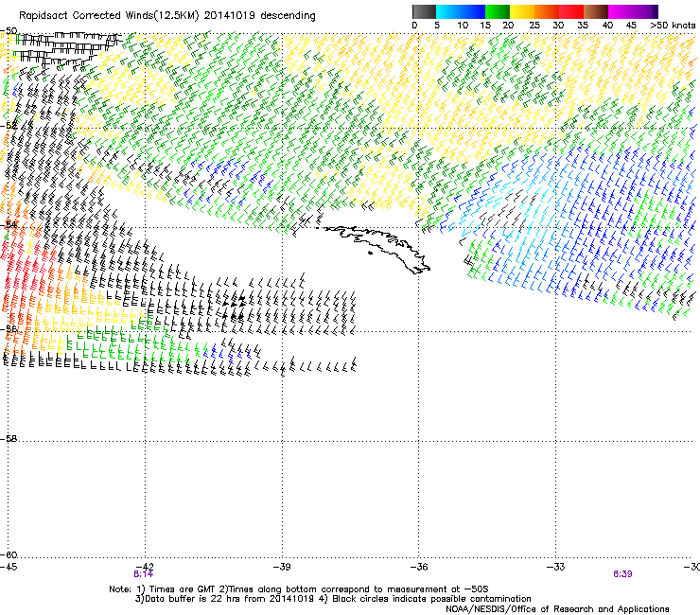700x615 pixels.
Task: Click the NOAA/NESDIS Office of Research credit
Action: 557,609
